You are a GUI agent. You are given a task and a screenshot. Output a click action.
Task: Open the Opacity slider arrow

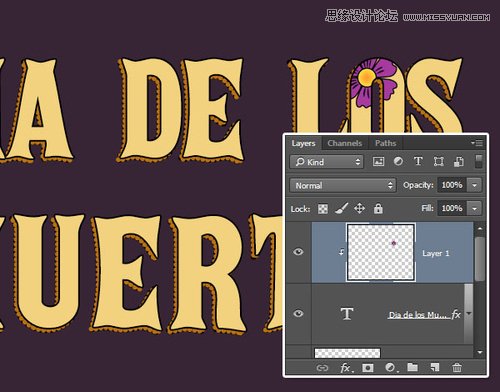coord(475,185)
